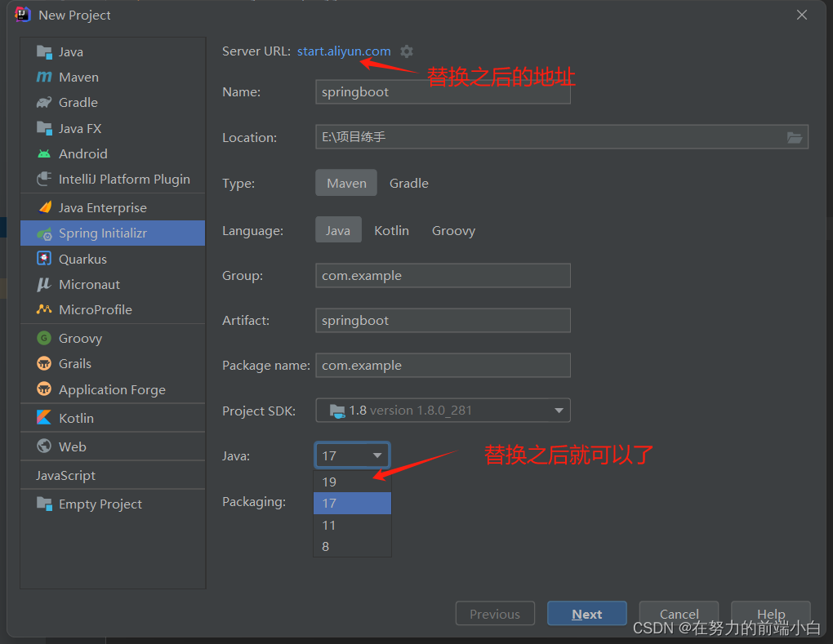Click the IntelliJ logo in title bar

click(x=23, y=15)
